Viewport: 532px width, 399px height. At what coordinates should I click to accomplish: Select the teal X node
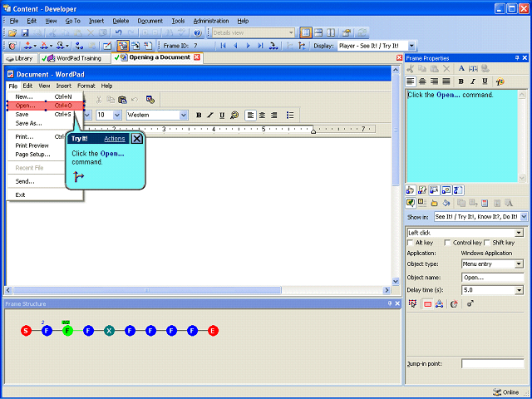click(109, 331)
